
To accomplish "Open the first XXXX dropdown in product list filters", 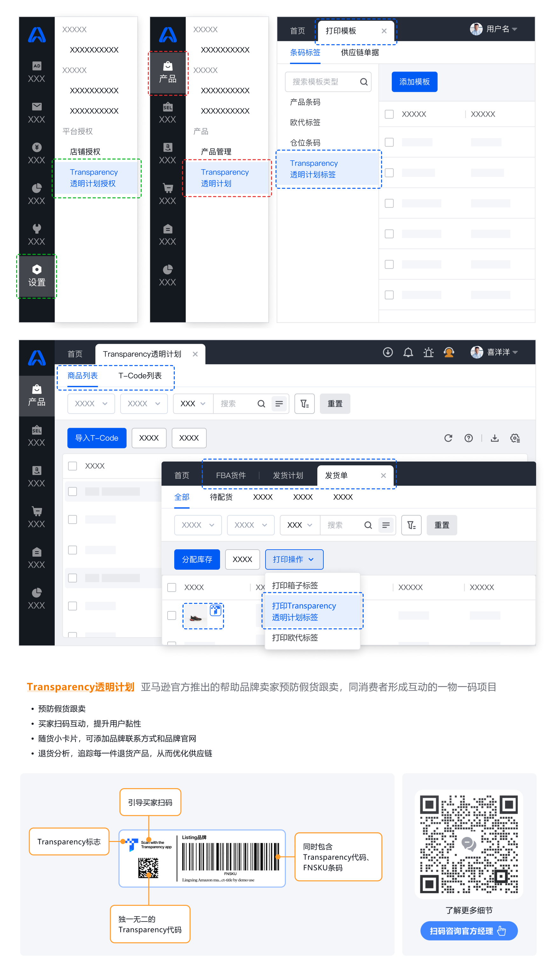I will tap(91, 404).
